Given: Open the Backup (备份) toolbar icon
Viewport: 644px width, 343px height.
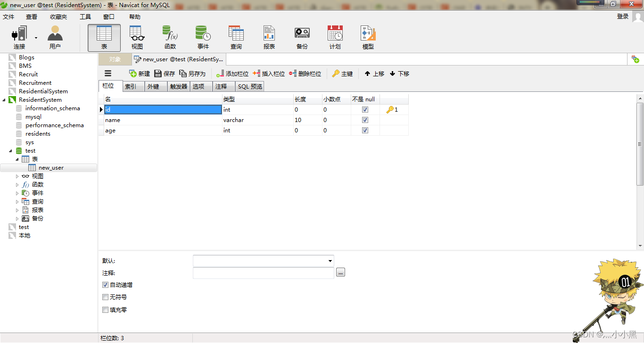Looking at the screenshot, I should (302, 38).
